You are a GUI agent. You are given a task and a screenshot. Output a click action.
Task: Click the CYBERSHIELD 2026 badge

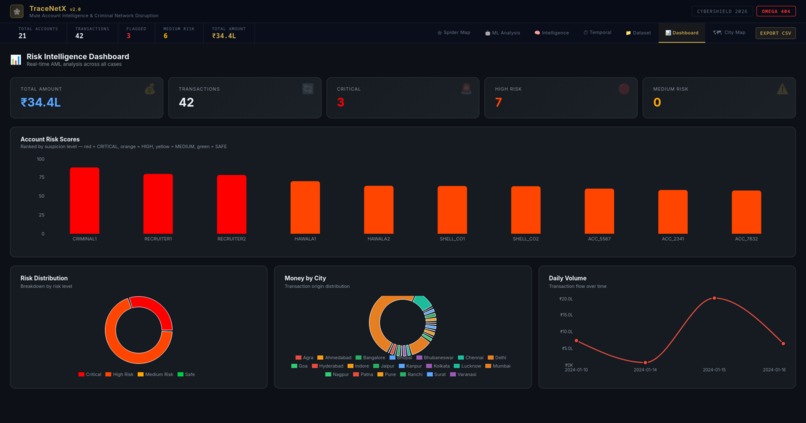722,11
